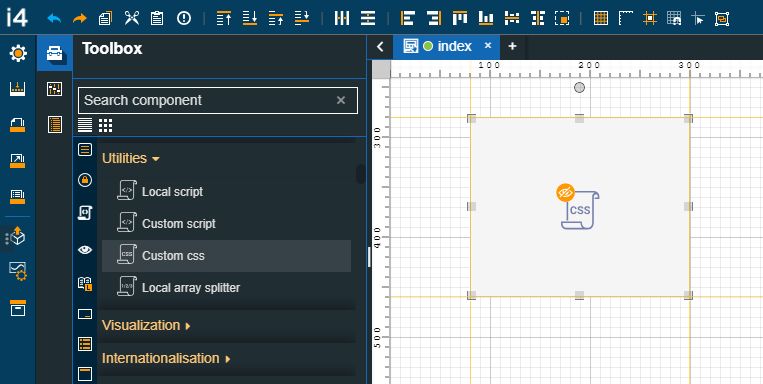The image size is (763, 384).
Task: Select the Local script component
Action: tap(226, 192)
